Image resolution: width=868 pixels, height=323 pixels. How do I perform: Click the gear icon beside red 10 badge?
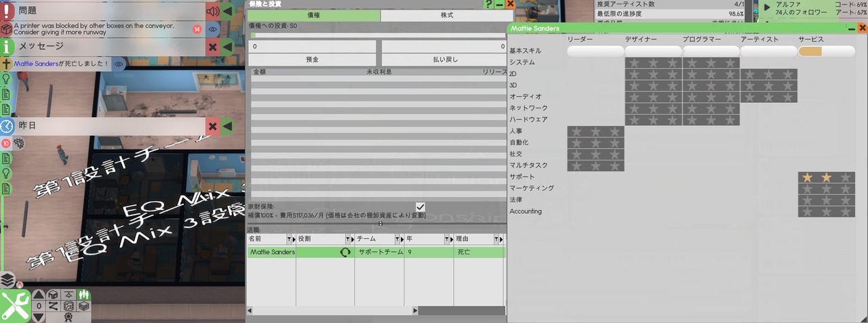(18, 144)
